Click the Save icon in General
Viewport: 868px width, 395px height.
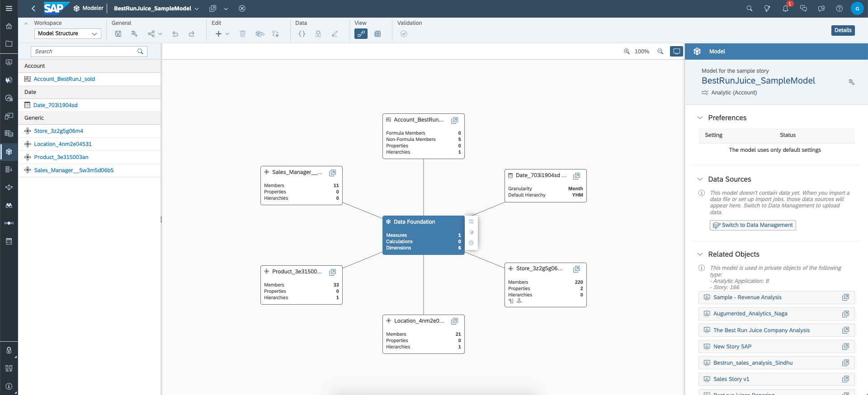point(118,34)
